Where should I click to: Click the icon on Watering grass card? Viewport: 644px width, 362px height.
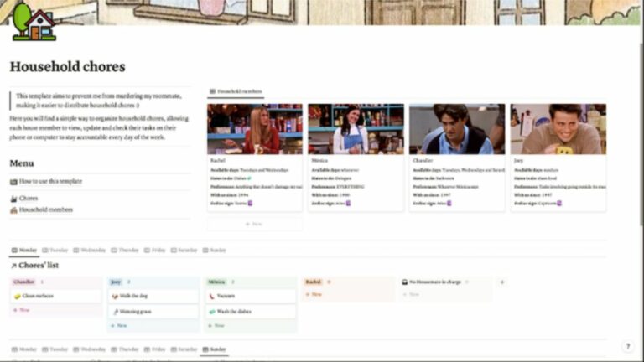(116, 312)
